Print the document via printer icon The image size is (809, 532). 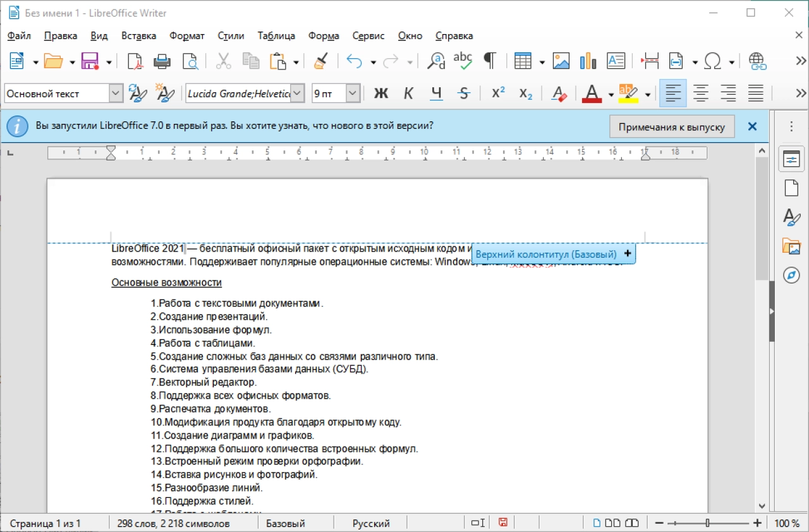[x=162, y=61]
